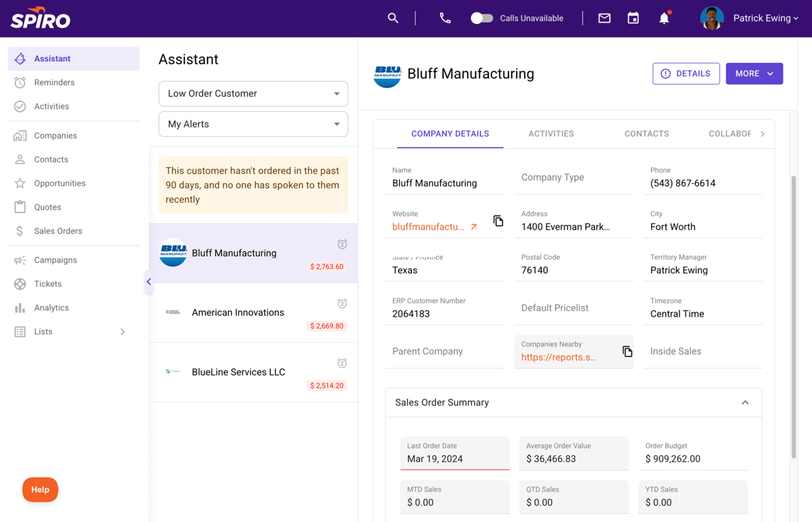Open Sales Orders in the sidebar
Image resolution: width=812 pixels, height=522 pixels.
click(74, 231)
